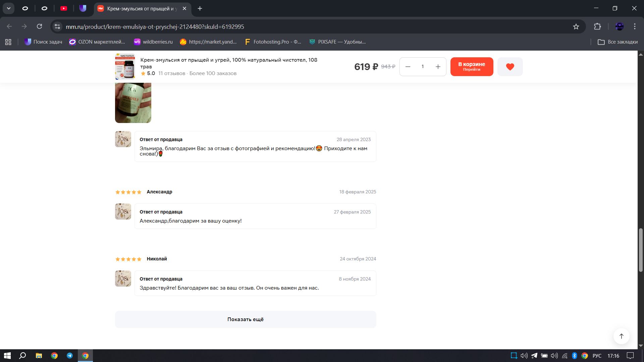Open the bookmarks apps grid icon
This screenshot has width=644, height=362.
(8, 42)
